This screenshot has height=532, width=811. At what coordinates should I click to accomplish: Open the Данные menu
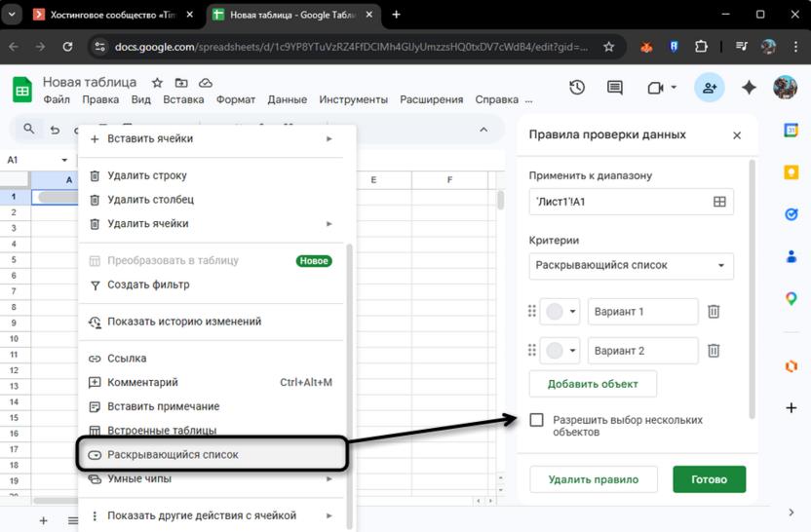point(287,99)
